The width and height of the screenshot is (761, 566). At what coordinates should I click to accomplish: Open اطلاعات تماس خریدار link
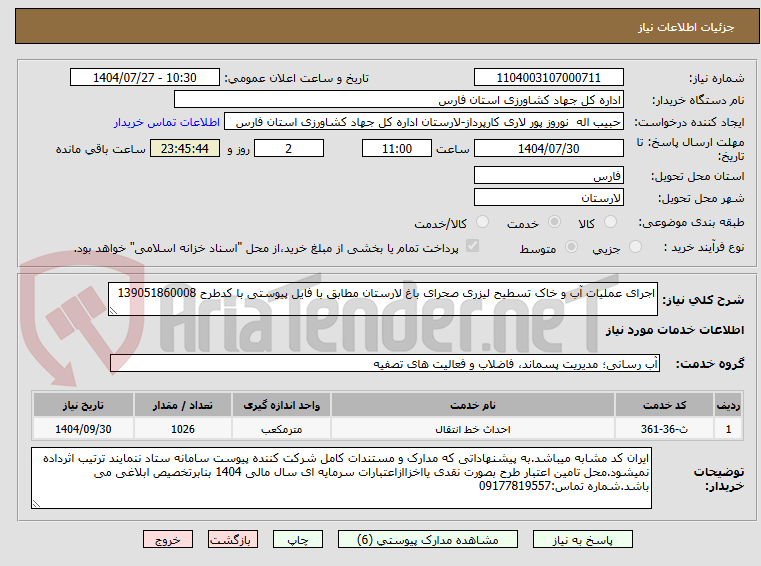(167, 122)
